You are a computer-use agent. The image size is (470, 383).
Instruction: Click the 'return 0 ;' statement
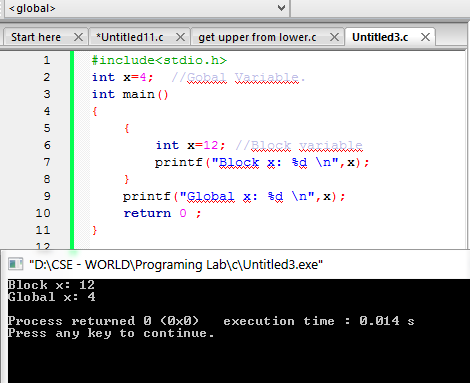click(x=162, y=213)
